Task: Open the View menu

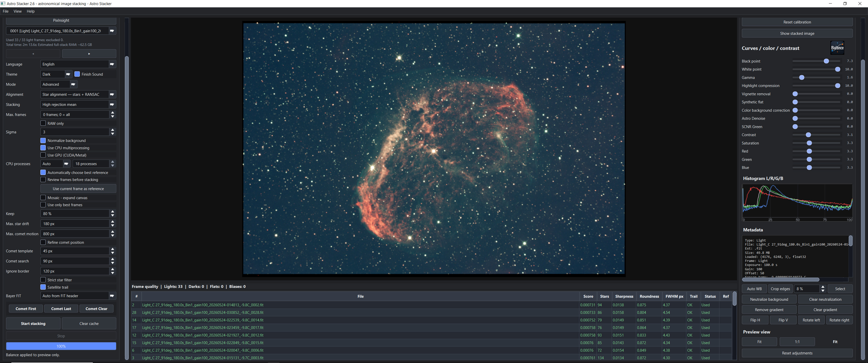Action: [17, 11]
